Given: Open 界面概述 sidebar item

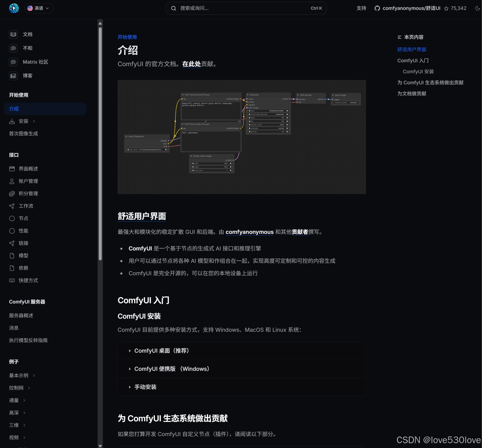Looking at the screenshot, I should 28,169.
